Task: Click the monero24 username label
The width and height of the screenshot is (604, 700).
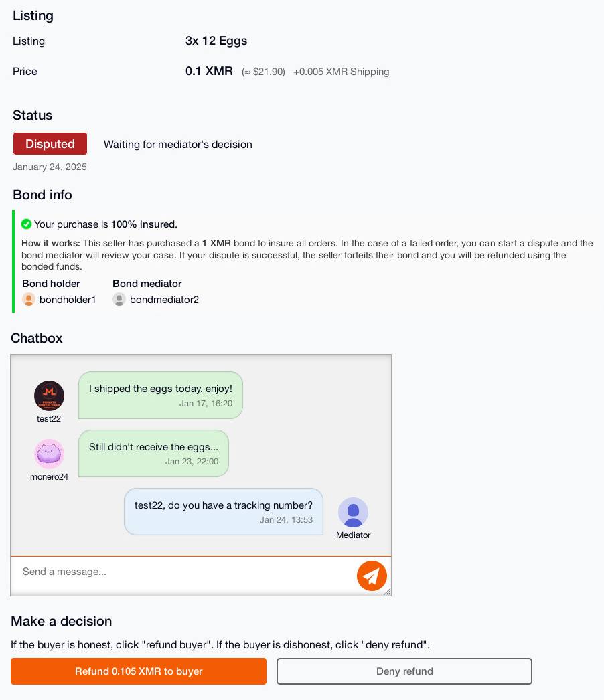Action: point(49,477)
